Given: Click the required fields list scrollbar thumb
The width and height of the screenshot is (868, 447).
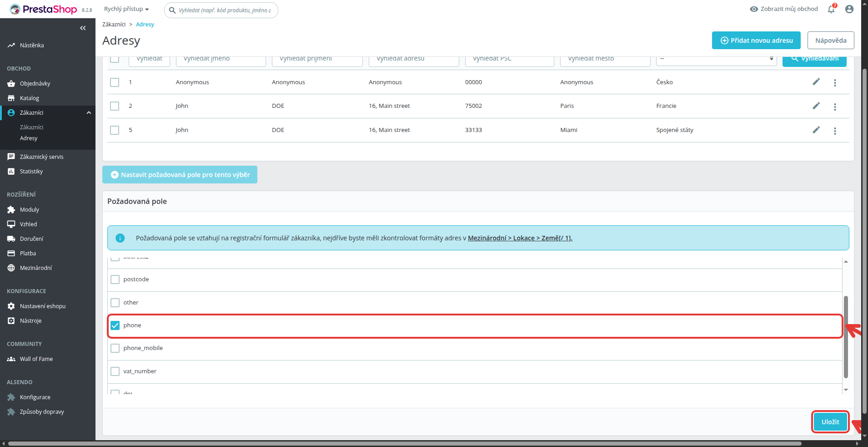Looking at the screenshot, I should [846, 337].
